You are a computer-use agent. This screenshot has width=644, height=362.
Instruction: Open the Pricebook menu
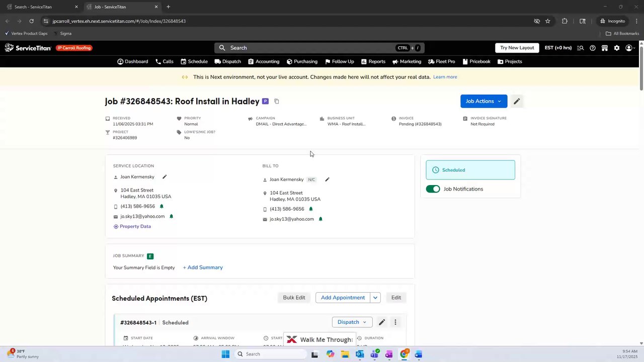point(476,61)
